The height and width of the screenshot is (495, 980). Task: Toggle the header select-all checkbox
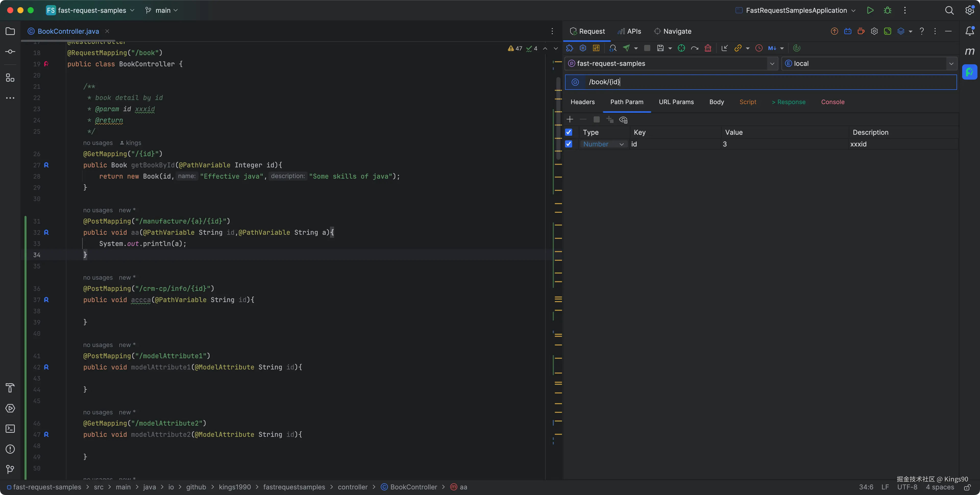click(568, 132)
